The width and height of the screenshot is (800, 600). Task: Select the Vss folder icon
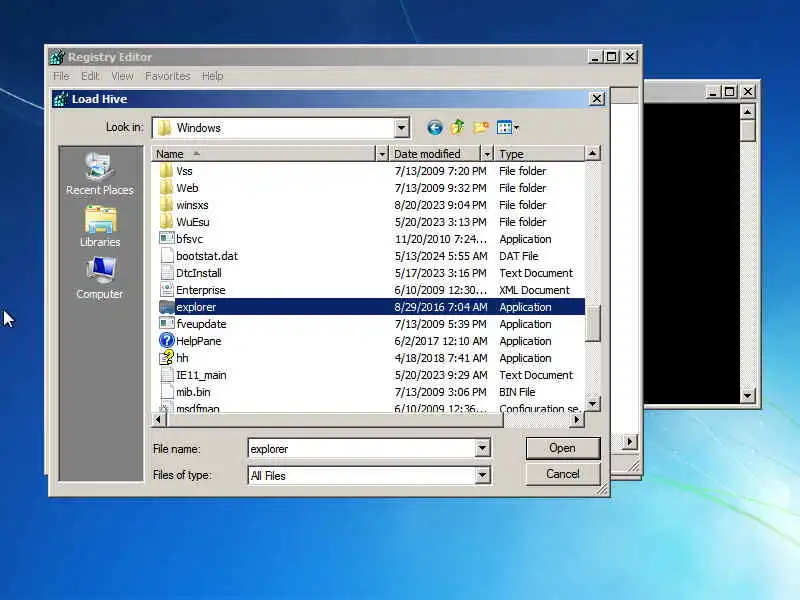[x=166, y=170]
